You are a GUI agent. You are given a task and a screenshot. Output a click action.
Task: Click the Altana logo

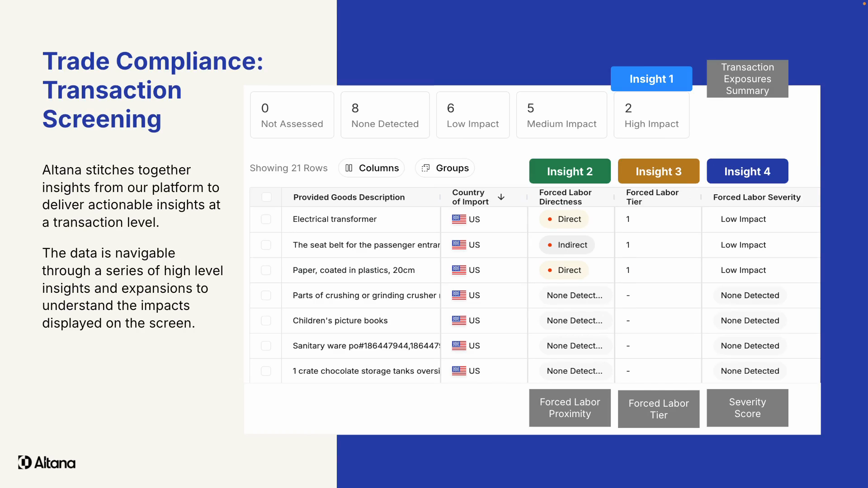[47, 462]
